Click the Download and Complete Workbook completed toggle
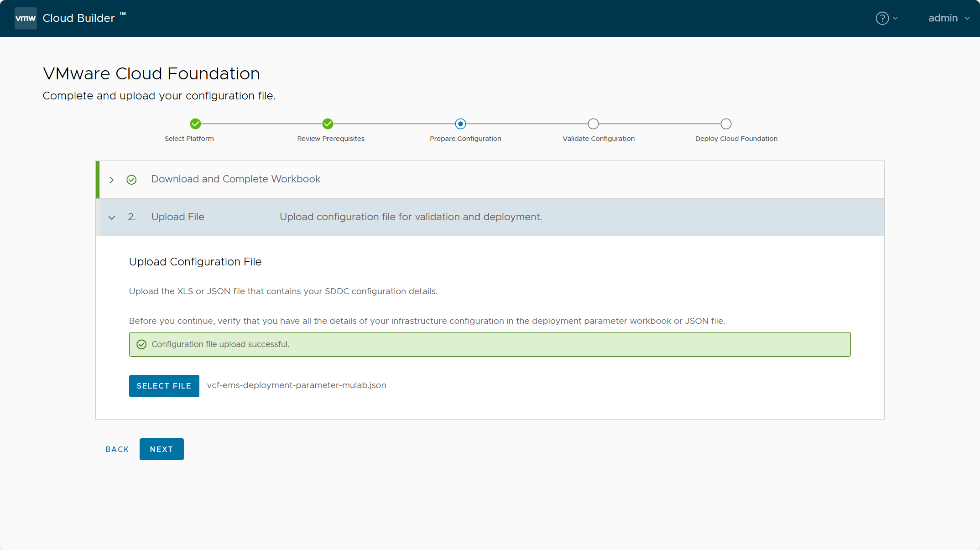Screen dimensions: 980x550 [112, 180]
